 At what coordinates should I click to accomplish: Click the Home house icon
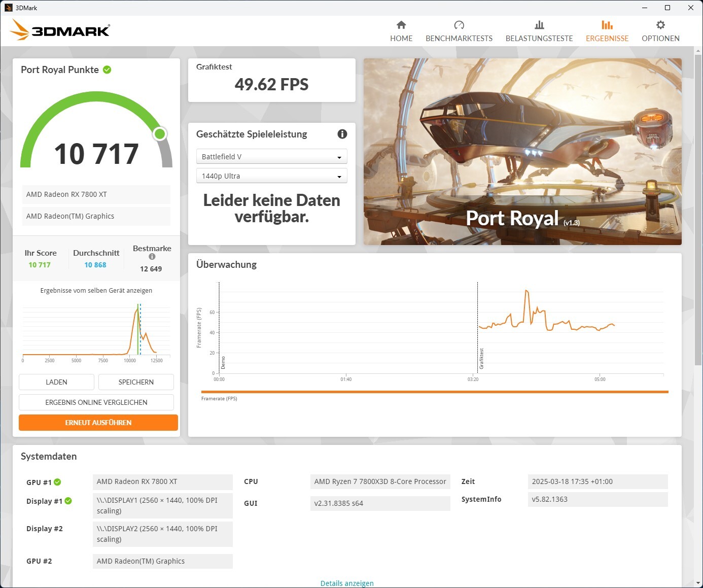401,25
